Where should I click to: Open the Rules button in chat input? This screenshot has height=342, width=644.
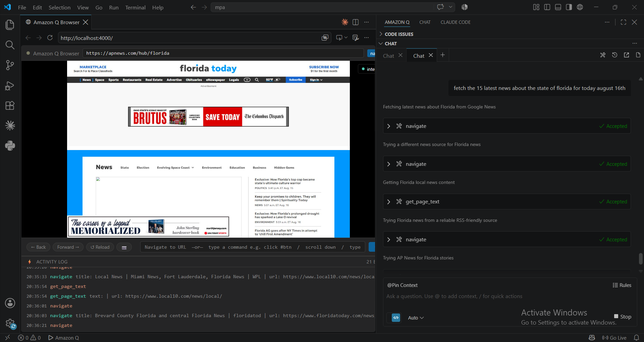[622, 285]
